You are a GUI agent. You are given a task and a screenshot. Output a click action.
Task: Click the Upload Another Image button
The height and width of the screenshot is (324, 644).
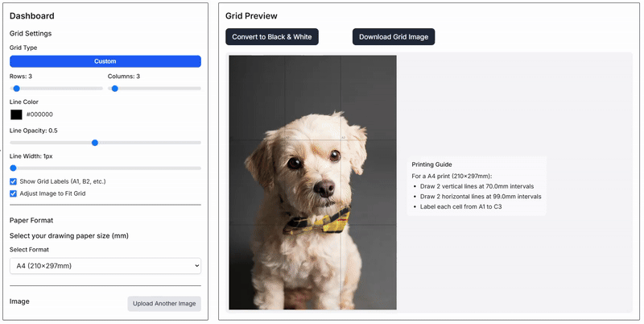click(164, 304)
